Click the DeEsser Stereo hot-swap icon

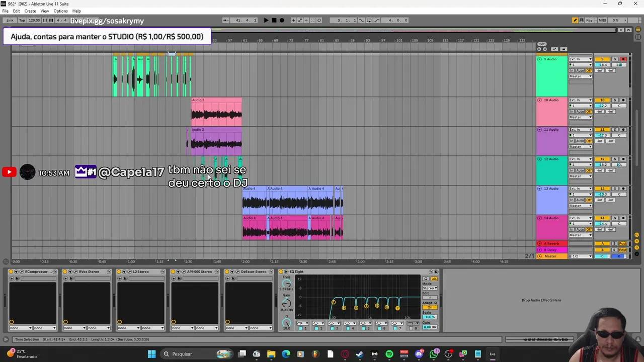click(270, 271)
